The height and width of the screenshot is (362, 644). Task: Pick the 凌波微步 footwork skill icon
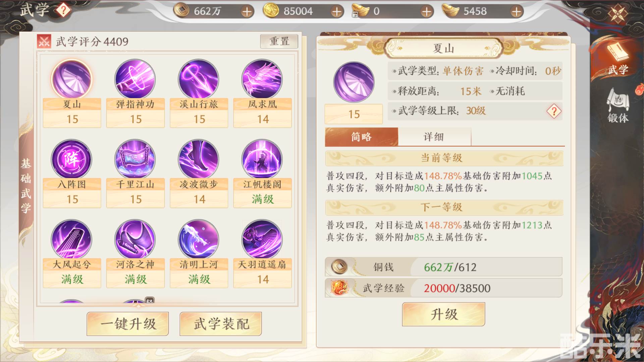pyautogui.click(x=199, y=159)
